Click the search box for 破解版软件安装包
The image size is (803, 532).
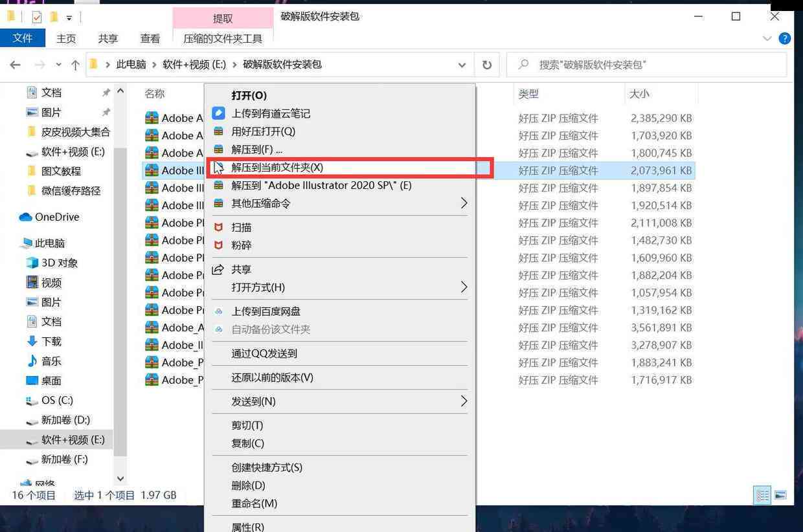646,65
